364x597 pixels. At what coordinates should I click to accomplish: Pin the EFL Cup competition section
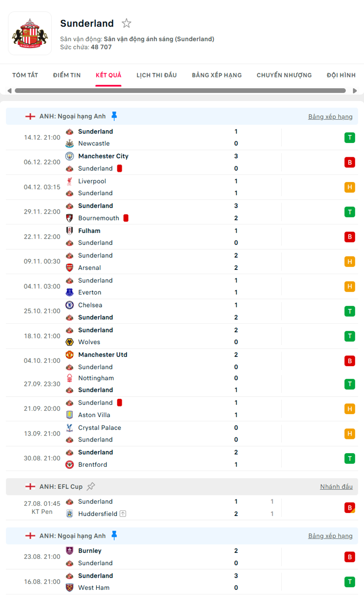click(91, 486)
